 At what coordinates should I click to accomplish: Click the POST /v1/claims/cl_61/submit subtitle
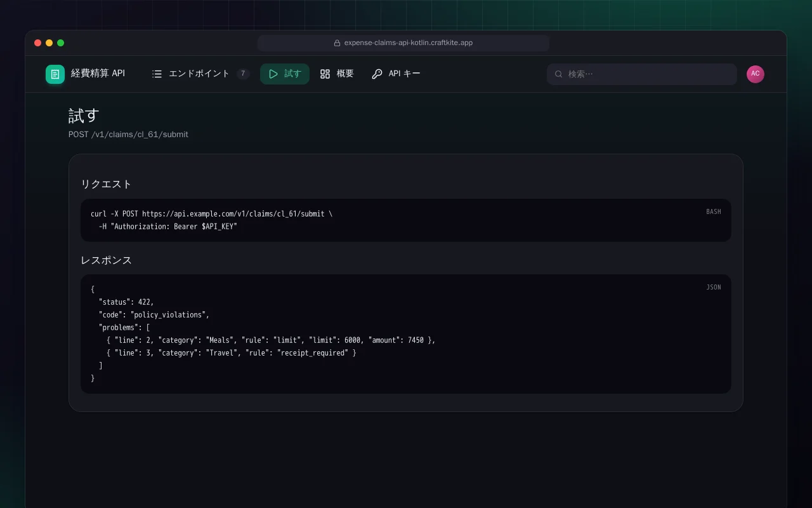[128, 135]
